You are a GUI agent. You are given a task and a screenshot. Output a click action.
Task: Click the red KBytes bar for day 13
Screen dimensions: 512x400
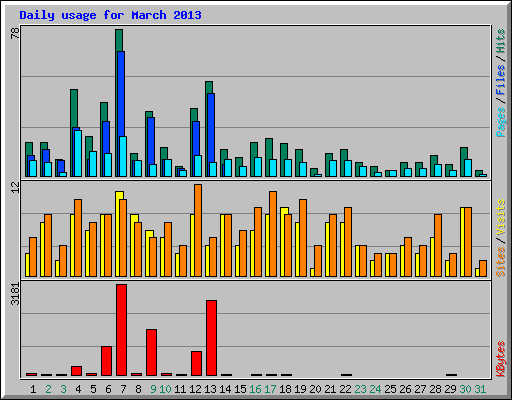(211, 338)
